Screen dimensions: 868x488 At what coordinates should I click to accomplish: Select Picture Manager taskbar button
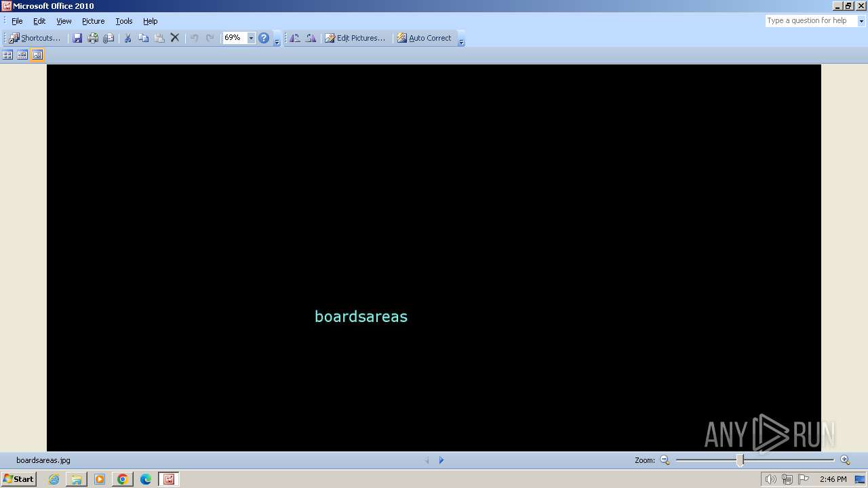tap(169, 479)
